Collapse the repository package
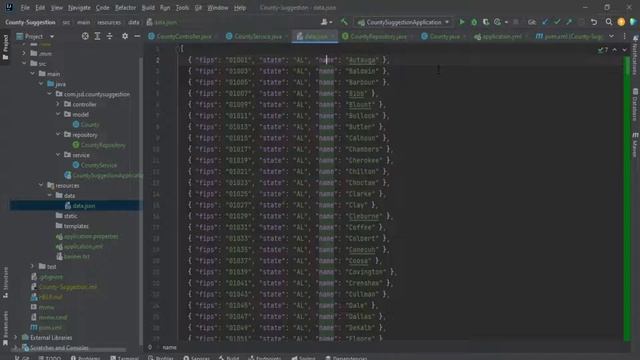This screenshot has height=360, width=640. point(58,135)
